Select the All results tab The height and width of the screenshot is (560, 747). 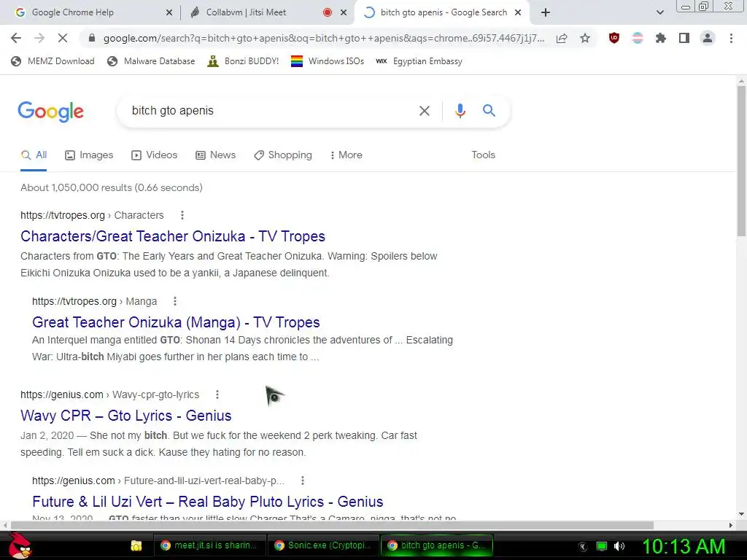pos(34,155)
